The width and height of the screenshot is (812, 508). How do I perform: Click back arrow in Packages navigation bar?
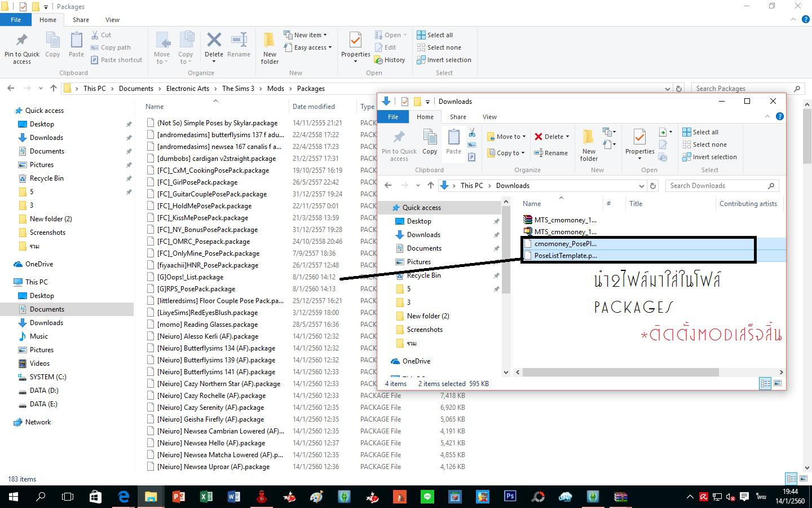point(11,89)
